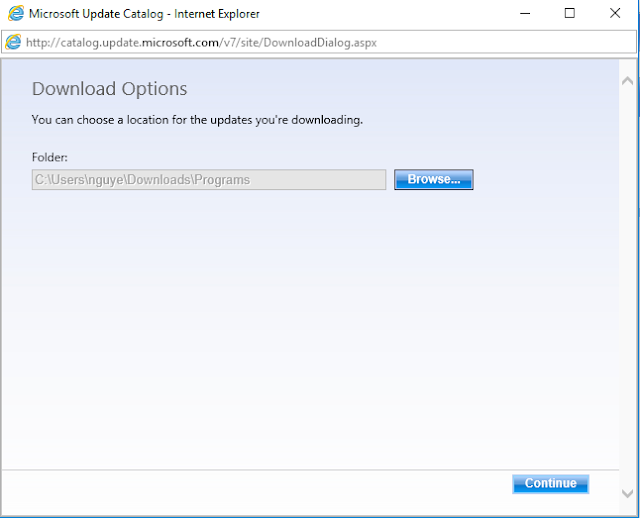
Task: Click the scrollbar up arrow
Action: click(x=627, y=81)
